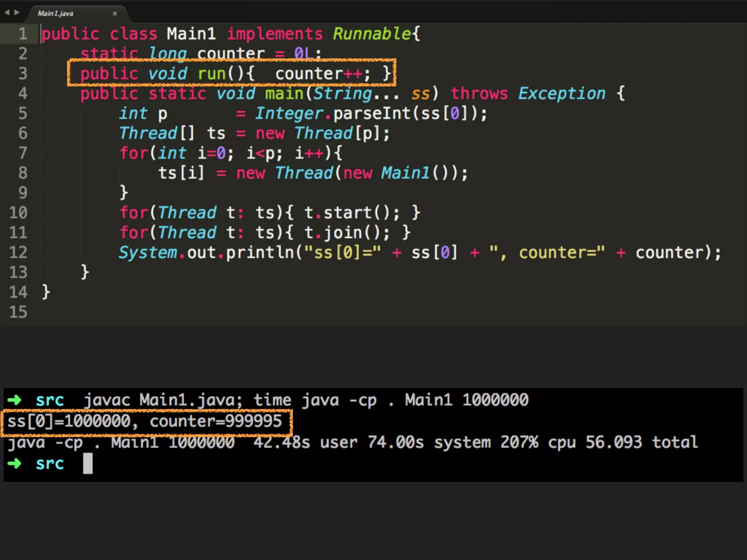This screenshot has width=747, height=560.
Task: Click the terminal cursor block at the prompt
Action: pos(88,463)
